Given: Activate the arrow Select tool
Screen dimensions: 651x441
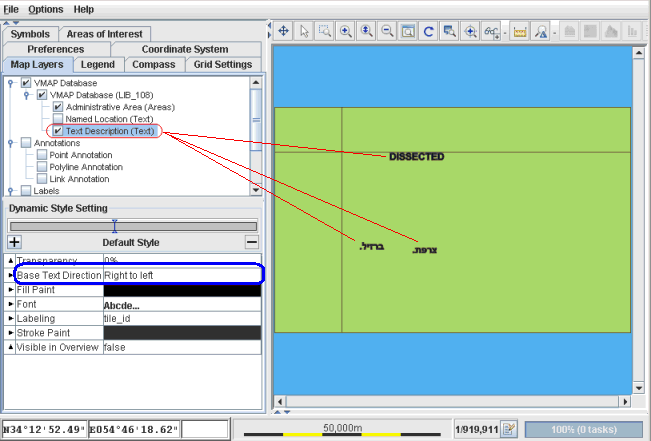Looking at the screenshot, I should coord(304,32).
